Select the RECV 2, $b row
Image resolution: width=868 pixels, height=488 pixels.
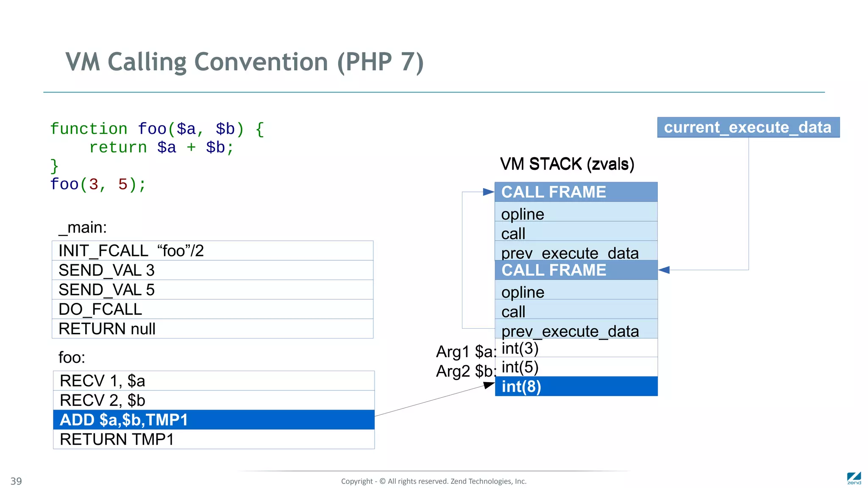(214, 400)
